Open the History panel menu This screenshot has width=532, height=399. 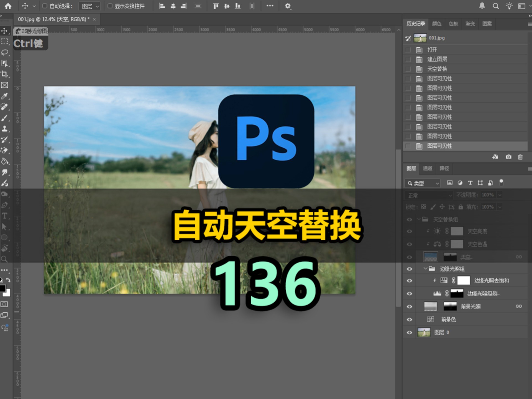point(530,24)
